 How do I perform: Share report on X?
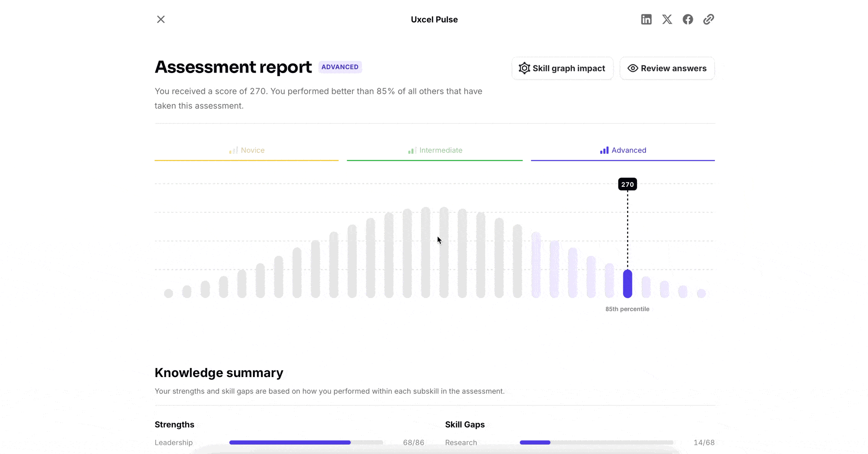click(667, 20)
